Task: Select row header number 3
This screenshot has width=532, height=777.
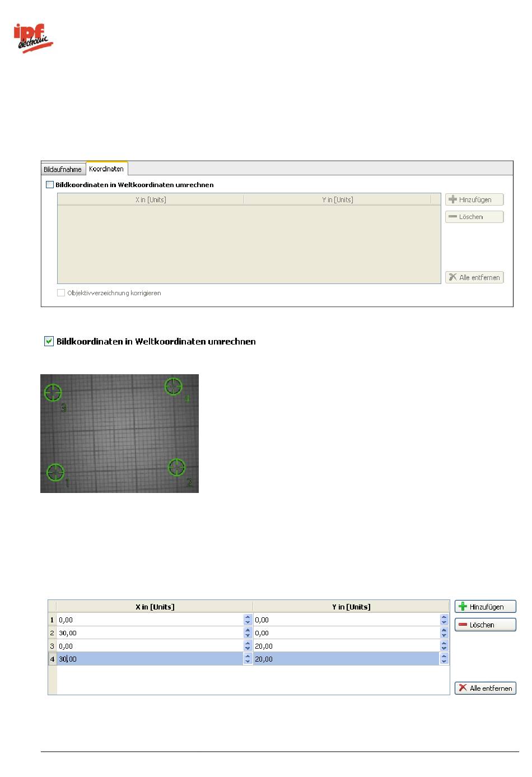Action: [52, 646]
